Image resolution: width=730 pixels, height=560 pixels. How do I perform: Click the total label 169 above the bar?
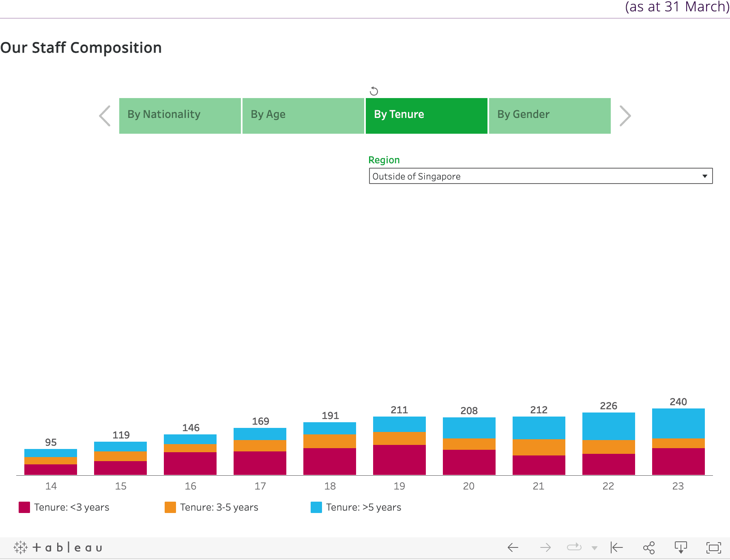click(260, 421)
